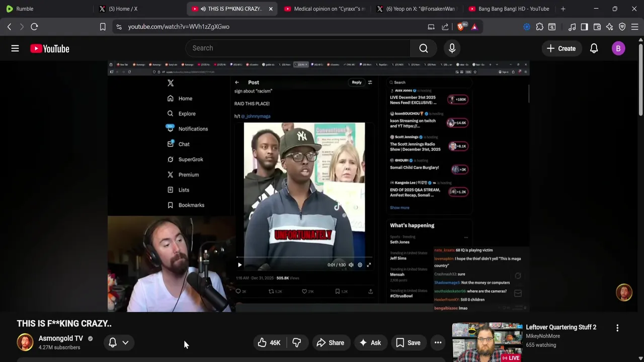Expand the subscription notification chevron dropdown
The width and height of the screenshot is (644, 362).
pyautogui.click(x=125, y=342)
